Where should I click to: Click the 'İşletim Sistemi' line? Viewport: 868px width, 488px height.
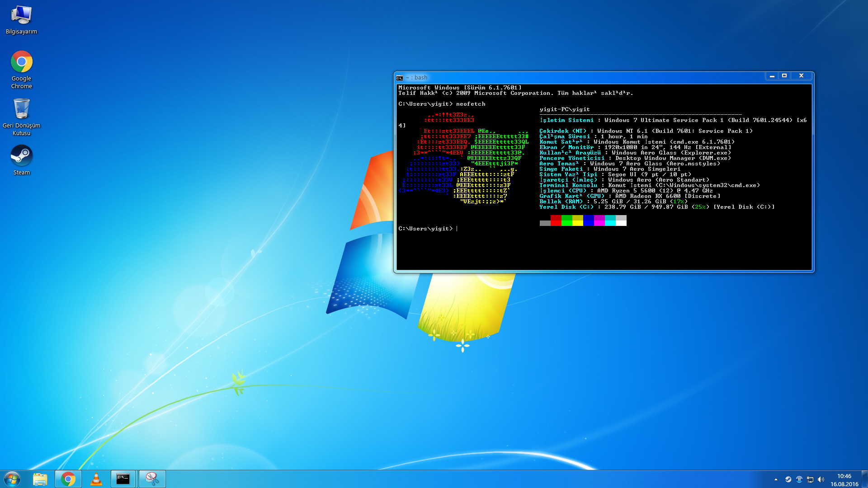coord(673,120)
